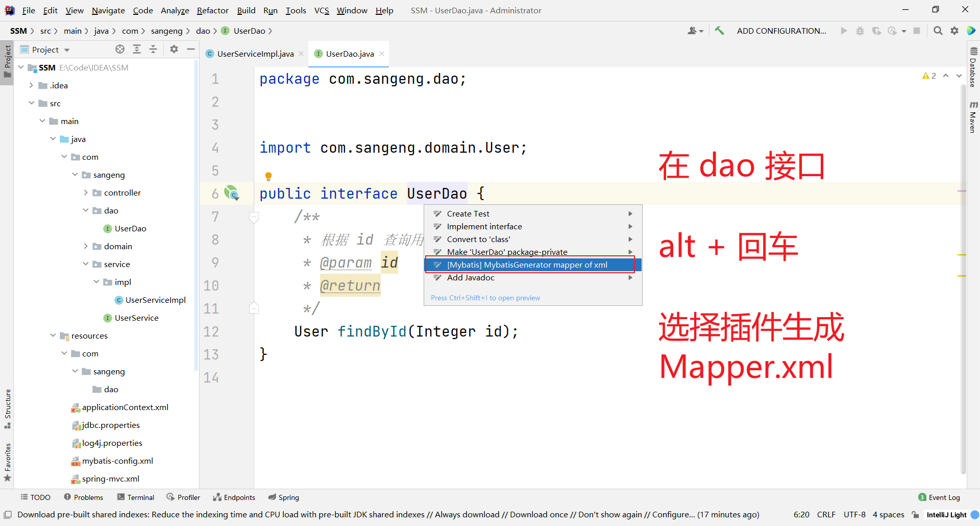Image resolution: width=980 pixels, height=526 pixels.
Task: Expand the .idea folder
Action: (x=32, y=85)
